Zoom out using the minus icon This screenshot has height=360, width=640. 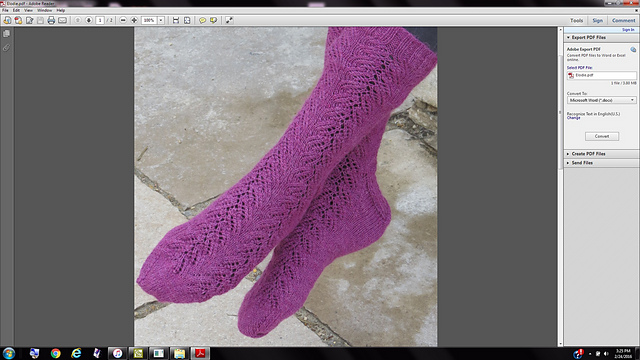pos(123,20)
